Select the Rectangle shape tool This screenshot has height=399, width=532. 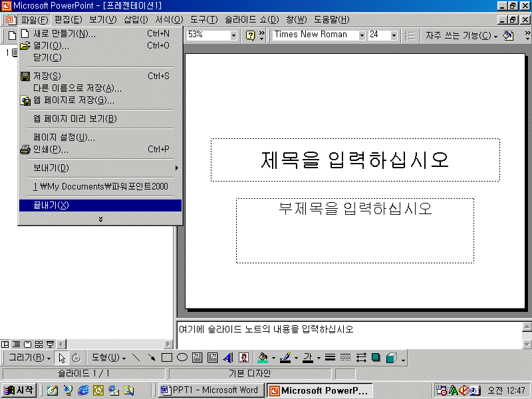click(x=167, y=358)
